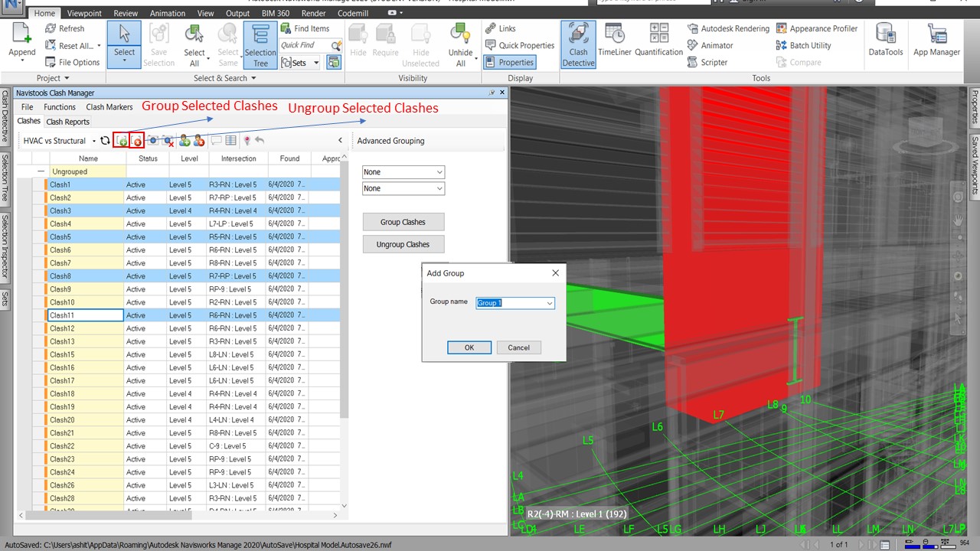980x551 pixels.
Task: Open the TimeLiner tool
Action: click(615, 41)
